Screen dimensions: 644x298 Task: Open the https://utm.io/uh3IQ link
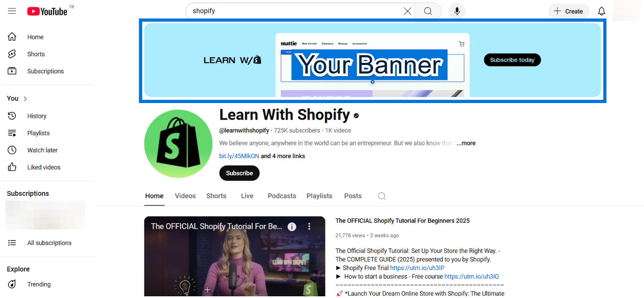471,277
